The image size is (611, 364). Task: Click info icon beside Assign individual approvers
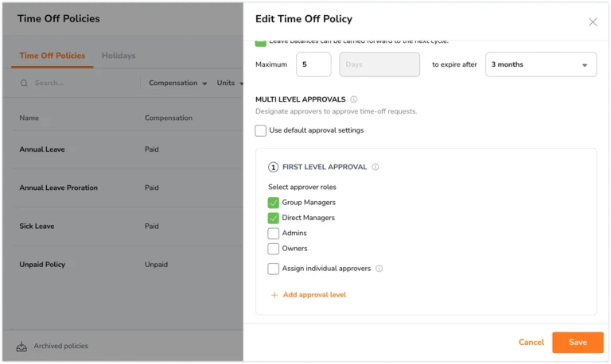pos(379,269)
